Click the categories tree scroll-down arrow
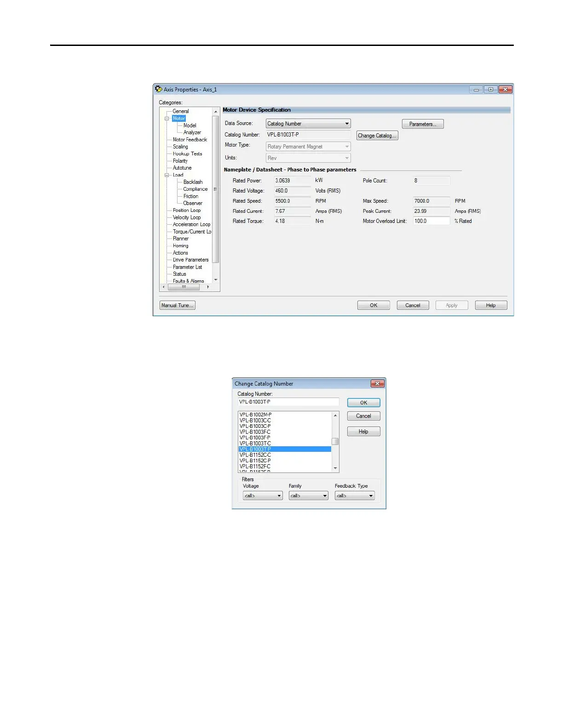 [x=216, y=279]
